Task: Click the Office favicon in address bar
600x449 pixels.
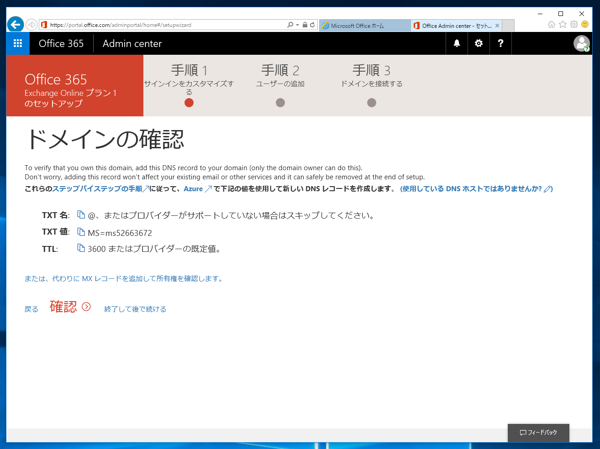Action: pyautogui.click(x=44, y=25)
